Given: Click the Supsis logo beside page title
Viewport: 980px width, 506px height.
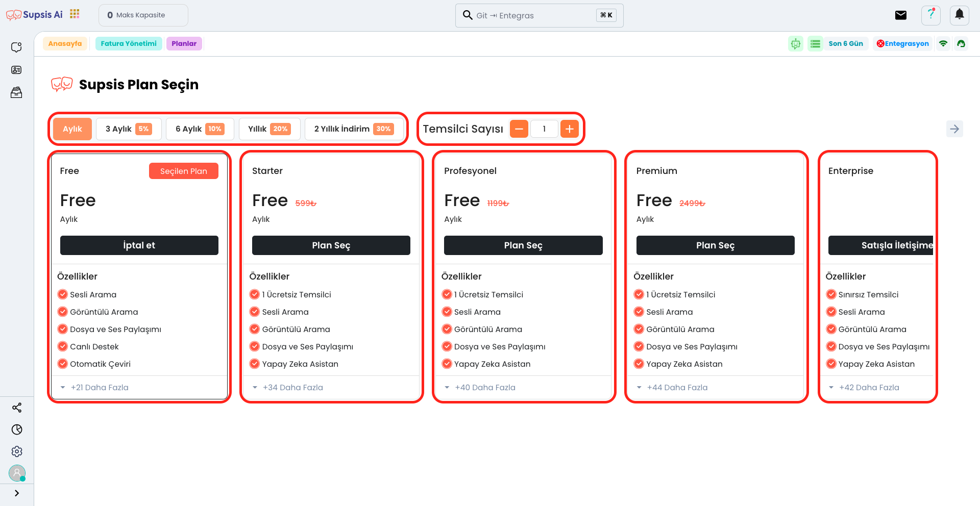Looking at the screenshot, I should pyautogui.click(x=62, y=84).
